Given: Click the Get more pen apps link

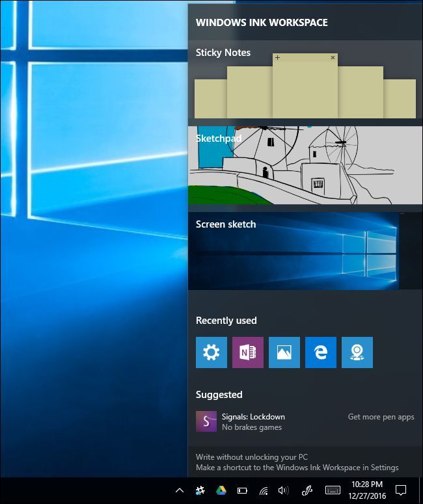Looking at the screenshot, I should click(381, 417).
